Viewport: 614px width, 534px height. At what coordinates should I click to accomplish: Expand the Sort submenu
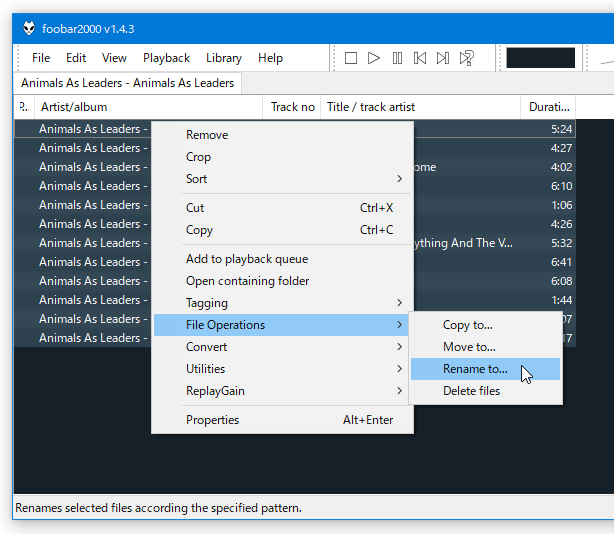(282, 179)
